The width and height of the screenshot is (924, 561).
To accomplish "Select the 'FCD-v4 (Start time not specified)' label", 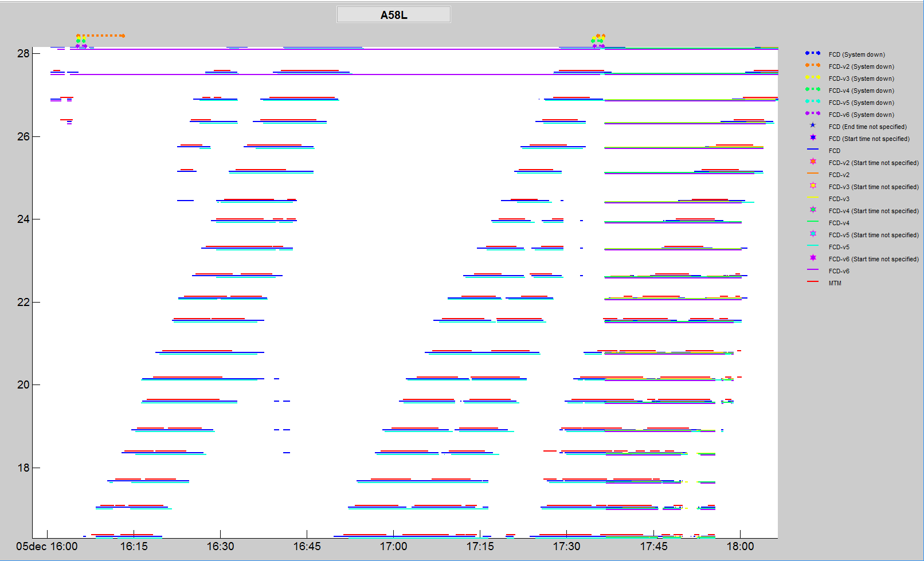I will pyautogui.click(x=874, y=211).
